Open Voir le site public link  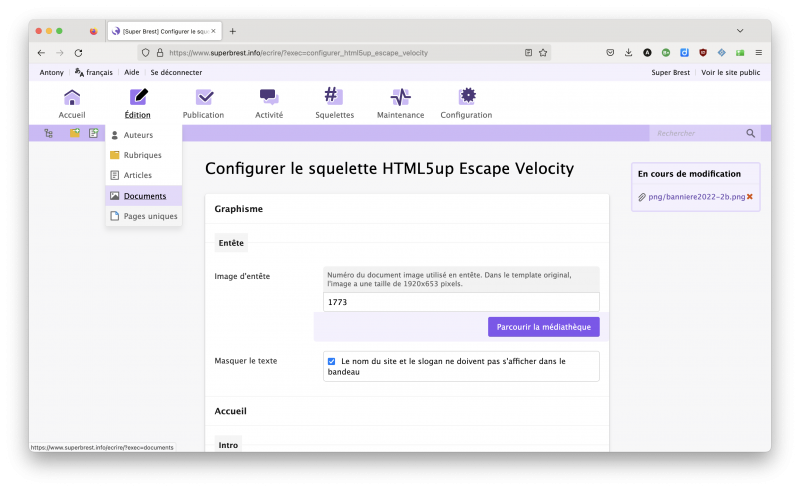pos(731,72)
